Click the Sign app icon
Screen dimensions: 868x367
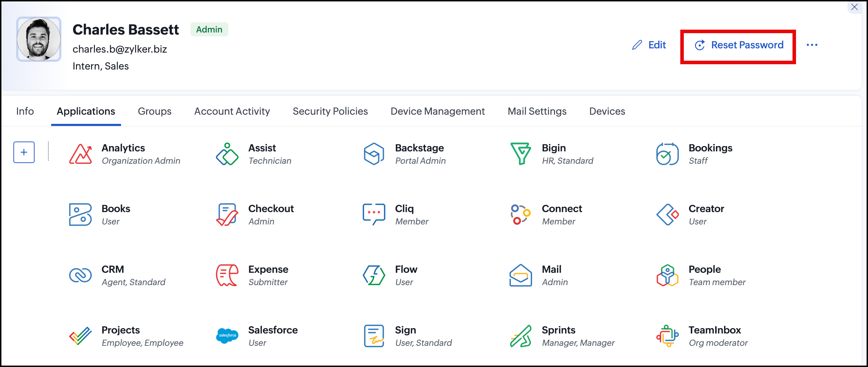coord(374,336)
